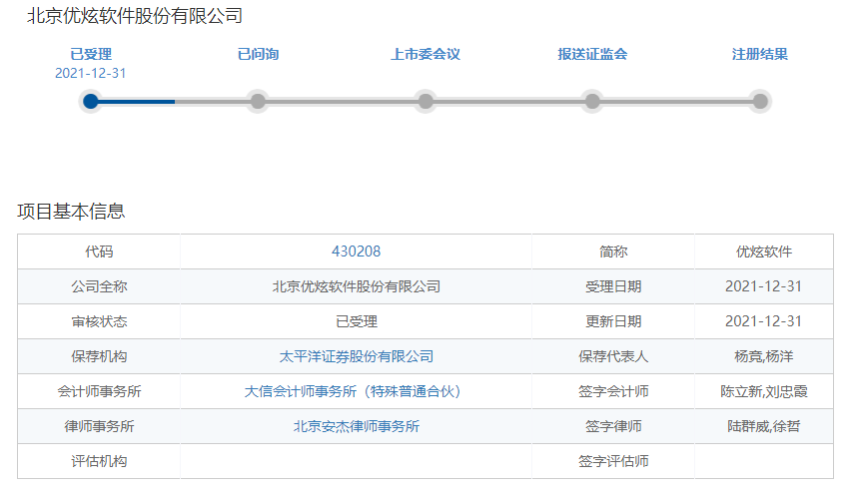
Task: Click the page title 北京优炫软件股份有限公司
Action: point(135,16)
